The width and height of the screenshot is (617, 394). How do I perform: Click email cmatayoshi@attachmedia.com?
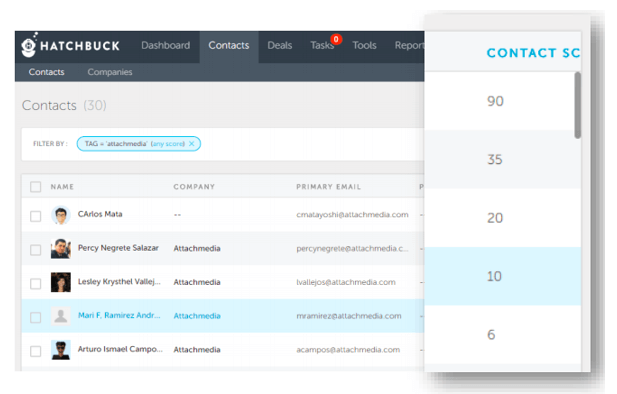pos(352,215)
